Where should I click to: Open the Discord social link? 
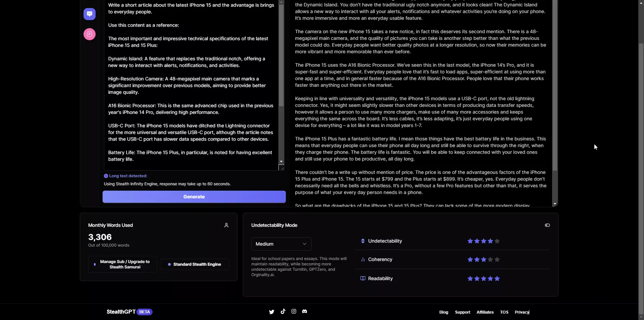(305, 312)
